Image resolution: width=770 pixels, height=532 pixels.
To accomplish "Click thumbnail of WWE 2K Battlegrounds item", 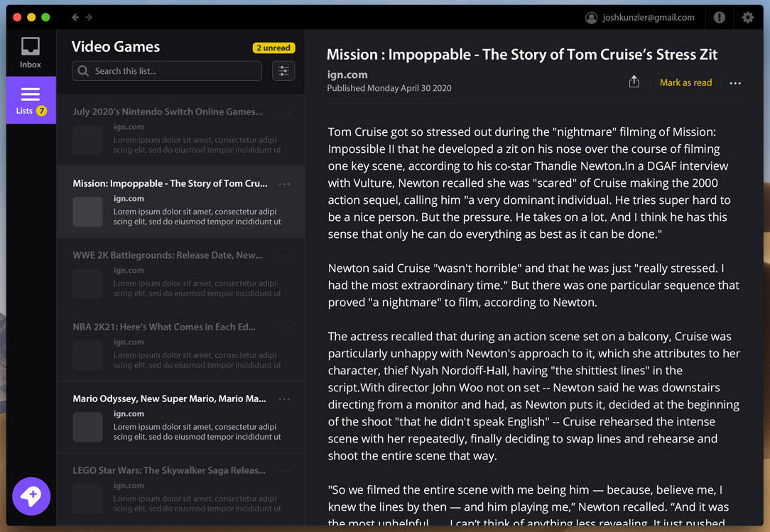I will tap(88, 283).
